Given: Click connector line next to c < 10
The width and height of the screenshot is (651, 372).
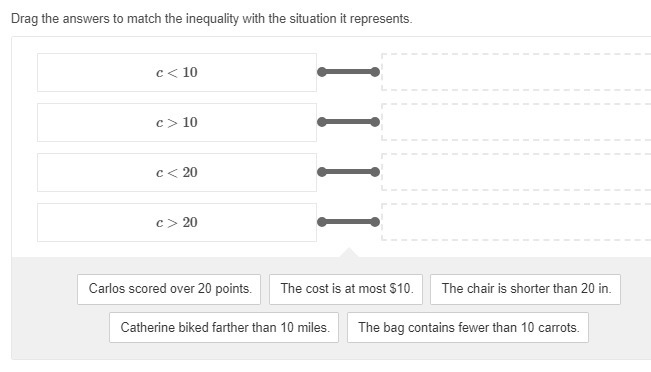Looking at the screenshot, I should 348,72.
